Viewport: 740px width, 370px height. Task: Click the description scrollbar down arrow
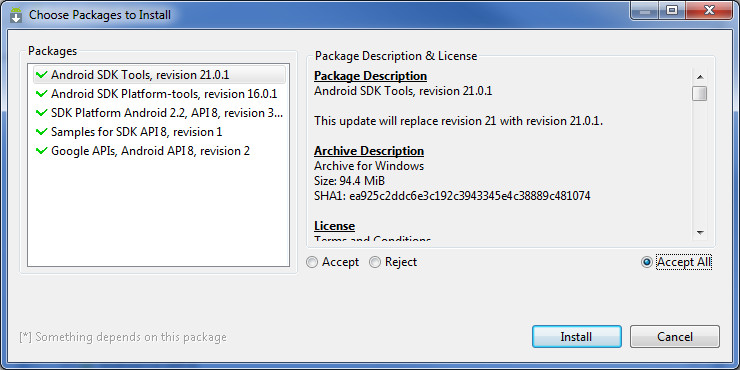pos(699,233)
